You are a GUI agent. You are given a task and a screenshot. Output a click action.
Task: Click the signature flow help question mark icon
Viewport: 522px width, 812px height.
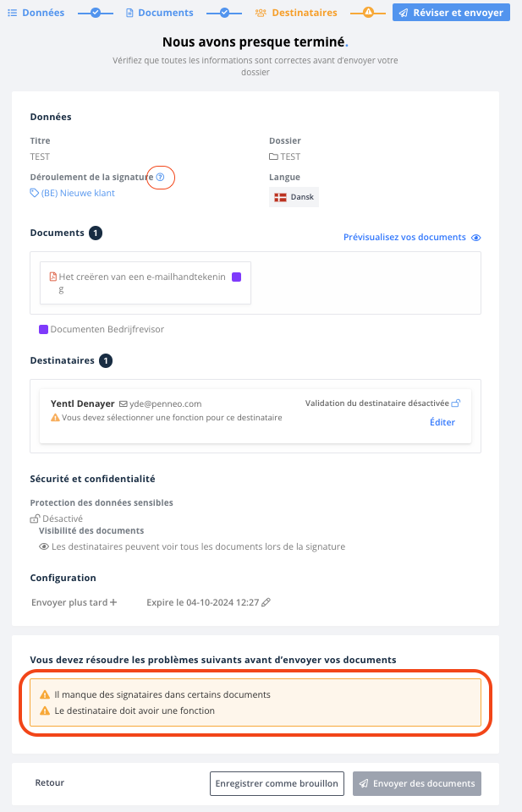(x=161, y=177)
